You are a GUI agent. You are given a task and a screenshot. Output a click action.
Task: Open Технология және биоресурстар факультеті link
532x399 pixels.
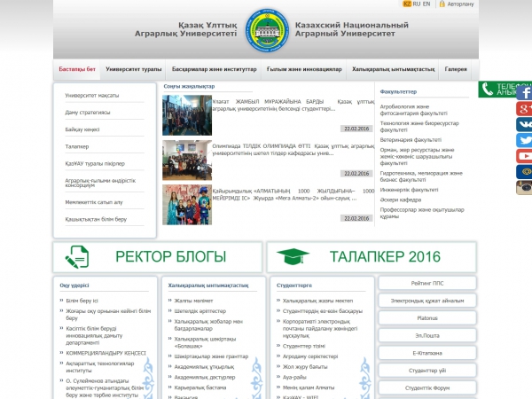419,127
